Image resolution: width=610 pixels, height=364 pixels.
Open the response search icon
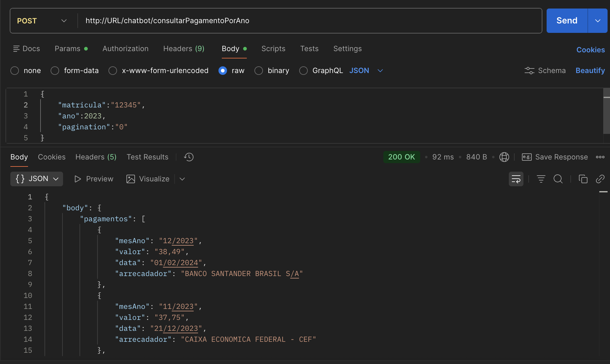558,179
